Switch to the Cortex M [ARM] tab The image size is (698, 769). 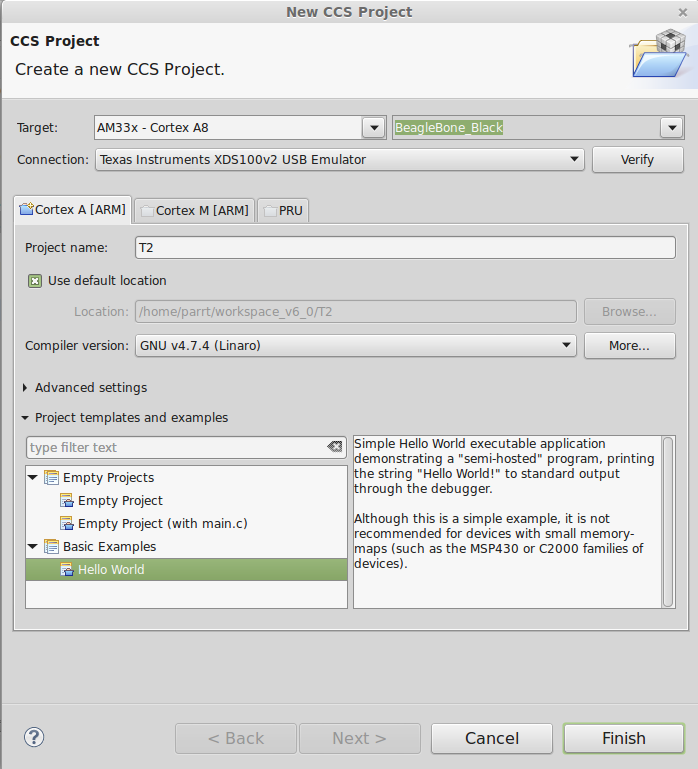(x=194, y=210)
